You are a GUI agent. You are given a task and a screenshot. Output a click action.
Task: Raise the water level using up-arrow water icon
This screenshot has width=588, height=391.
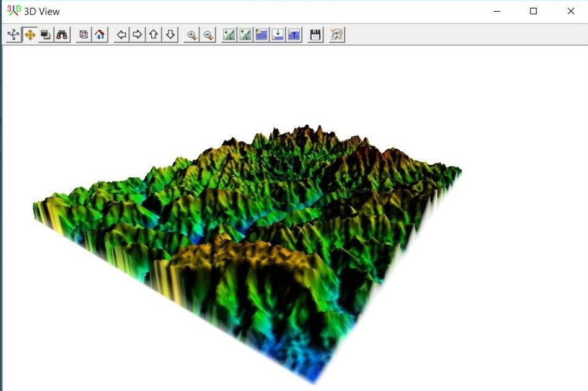[x=292, y=35]
